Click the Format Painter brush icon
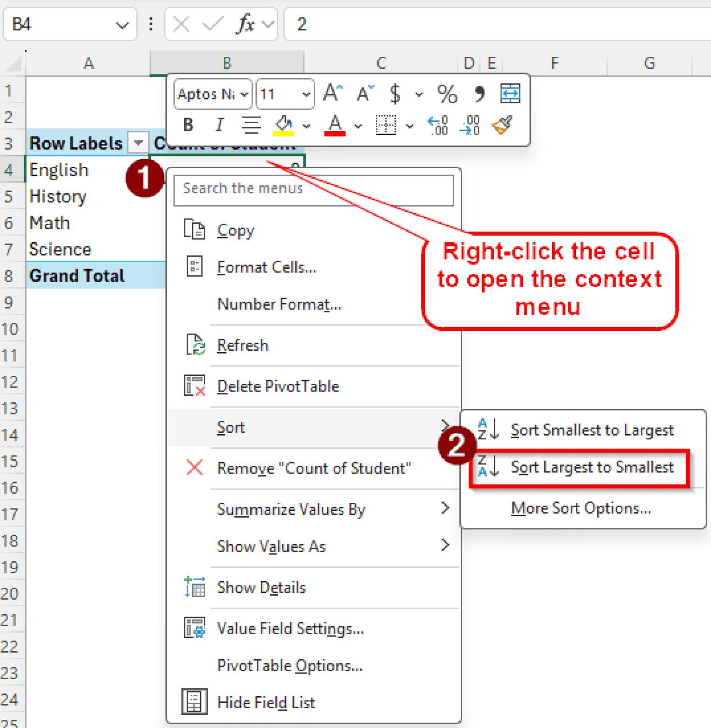This screenshot has height=728, width=711. pos(502,125)
